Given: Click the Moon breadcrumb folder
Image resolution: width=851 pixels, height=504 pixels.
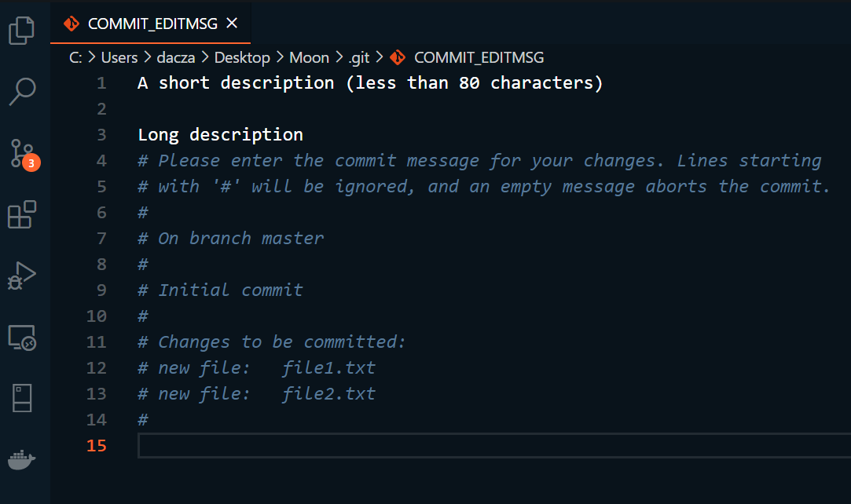Looking at the screenshot, I should [x=310, y=57].
